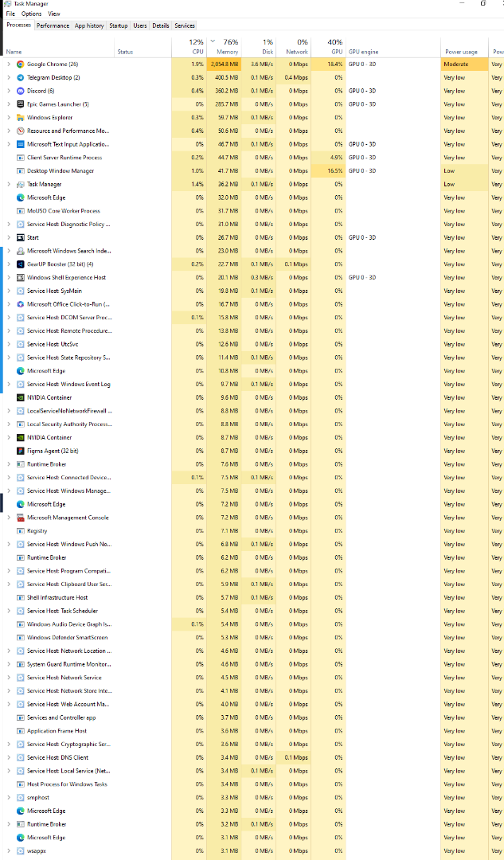This screenshot has height=860, width=504.
Task: Expand Service Host: SysMain
Action: click(9, 291)
